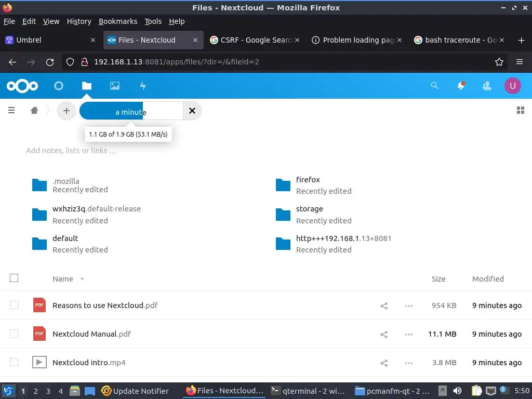The image size is (532, 399).
Task: Close the Umbrel tab
Action: 93,40
